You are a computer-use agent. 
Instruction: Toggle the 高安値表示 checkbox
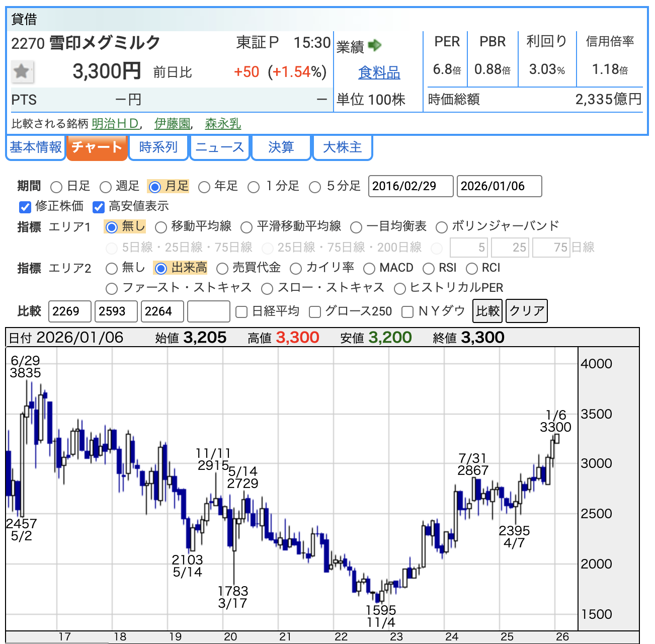tap(99, 207)
